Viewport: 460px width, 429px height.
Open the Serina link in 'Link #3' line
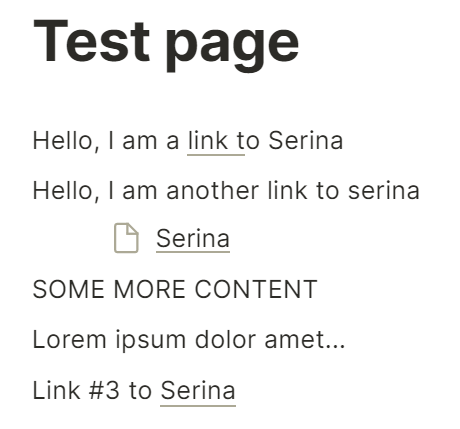coord(198,390)
